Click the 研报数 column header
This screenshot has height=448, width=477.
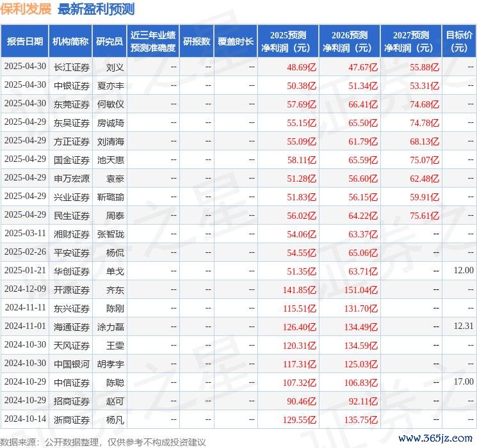pyautogui.click(x=197, y=42)
